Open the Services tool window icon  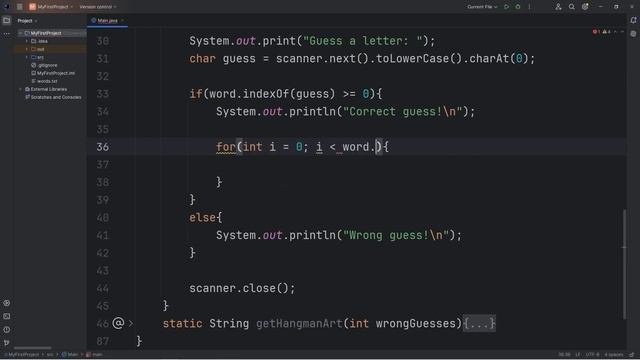(x=7, y=303)
